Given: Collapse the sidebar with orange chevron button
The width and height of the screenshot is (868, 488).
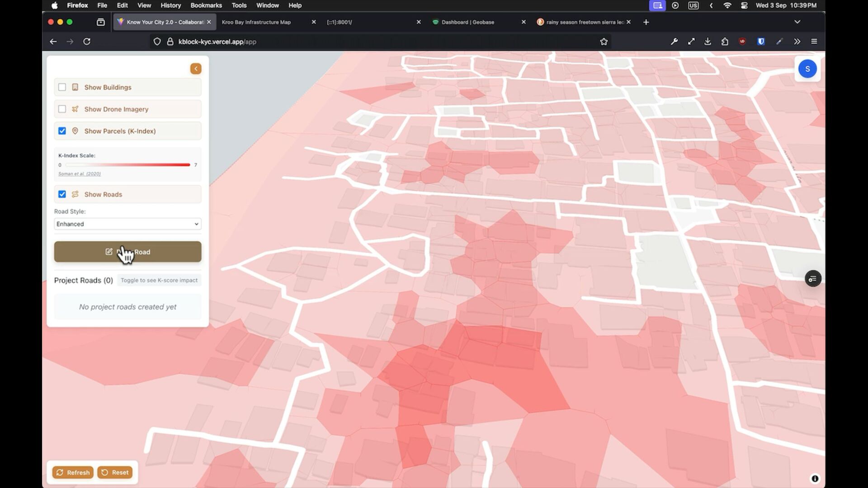Looking at the screenshot, I should pos(196,69).
